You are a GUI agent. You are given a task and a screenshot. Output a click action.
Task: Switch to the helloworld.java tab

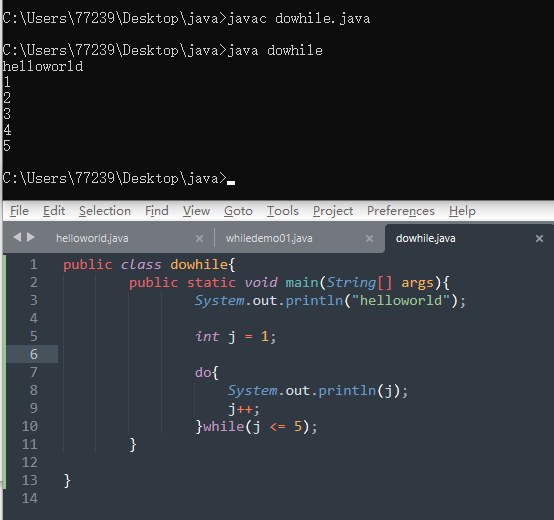click(92, 238)
